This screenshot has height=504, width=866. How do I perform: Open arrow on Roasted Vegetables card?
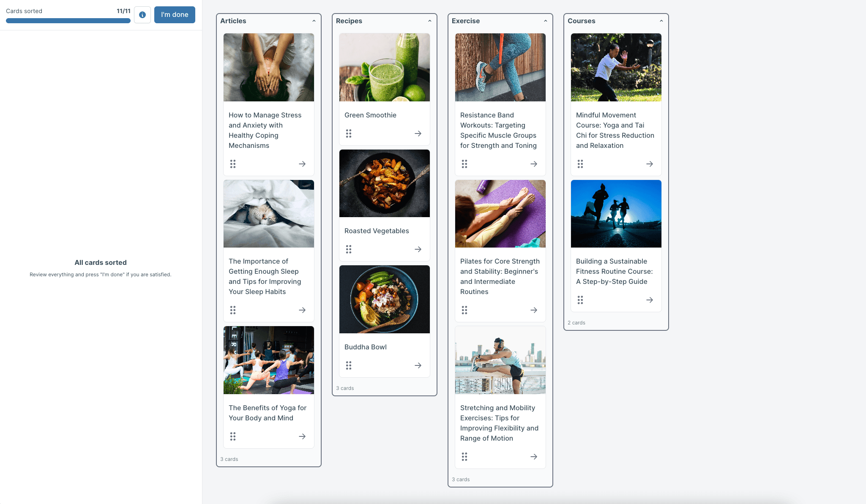click(x=418, y=249)
